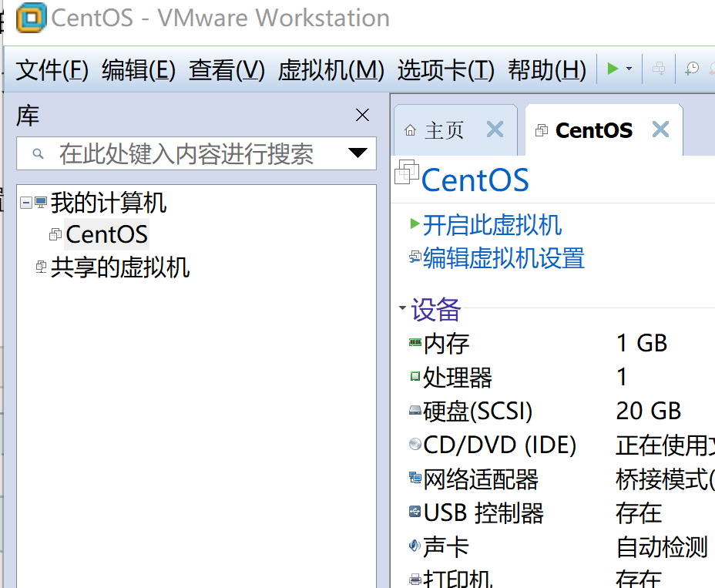715x588 pixels.
Task: Open the 帮助(H) menu
Action: [x=547, y=70]
